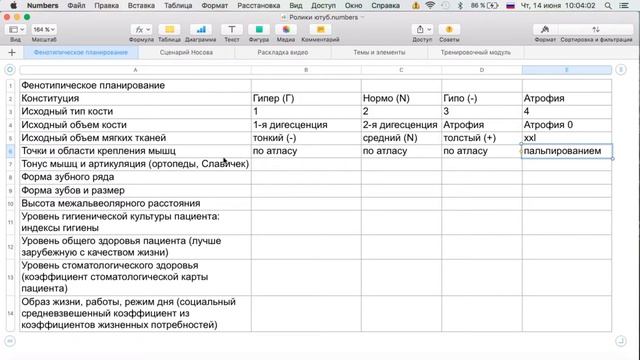Select row 6 header
This screenshot has height=360, width=640.
(x=11, y=151)
